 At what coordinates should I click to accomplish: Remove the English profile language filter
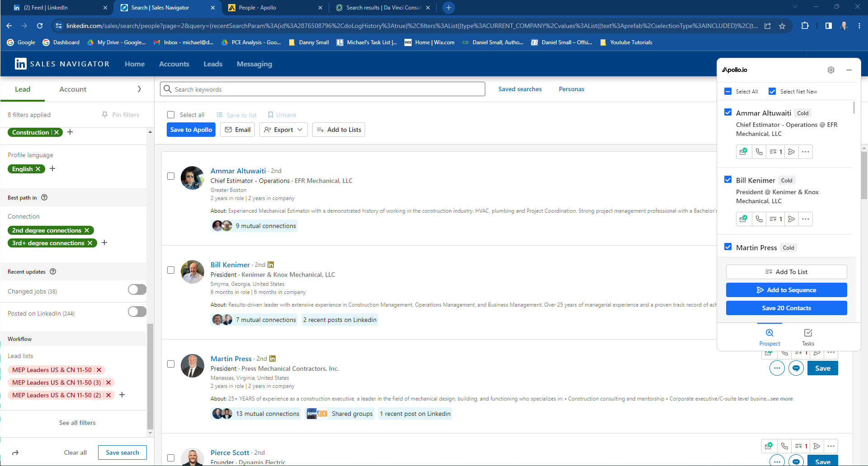click(38, 169)
